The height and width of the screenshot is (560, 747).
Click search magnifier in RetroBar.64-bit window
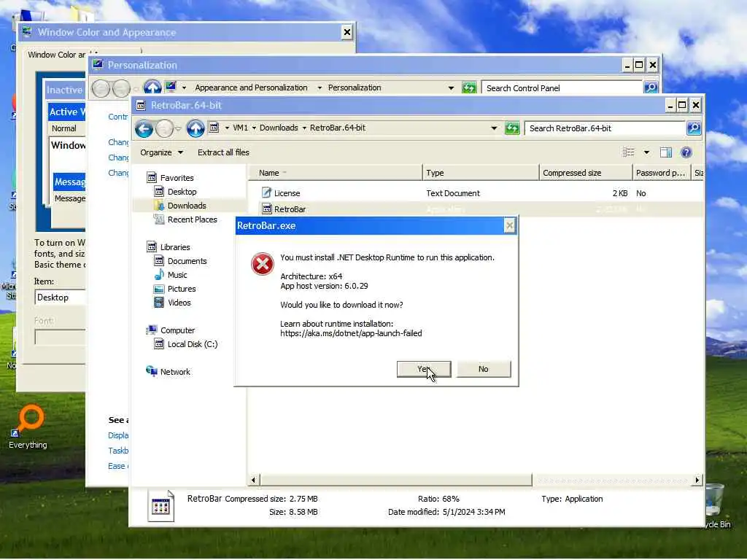(x=694, y=128)
